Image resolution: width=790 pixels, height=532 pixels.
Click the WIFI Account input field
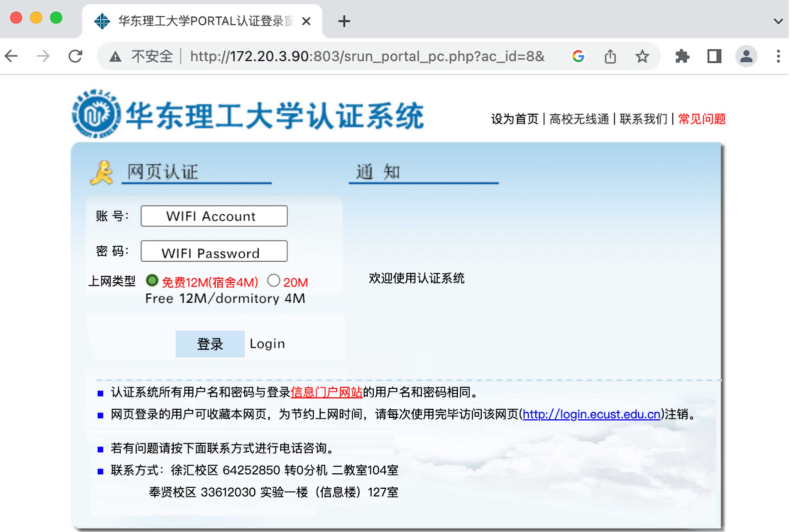213,216
